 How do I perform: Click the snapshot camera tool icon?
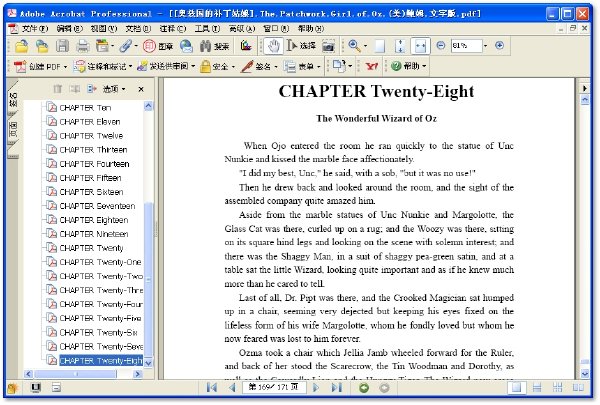[328, 46]
